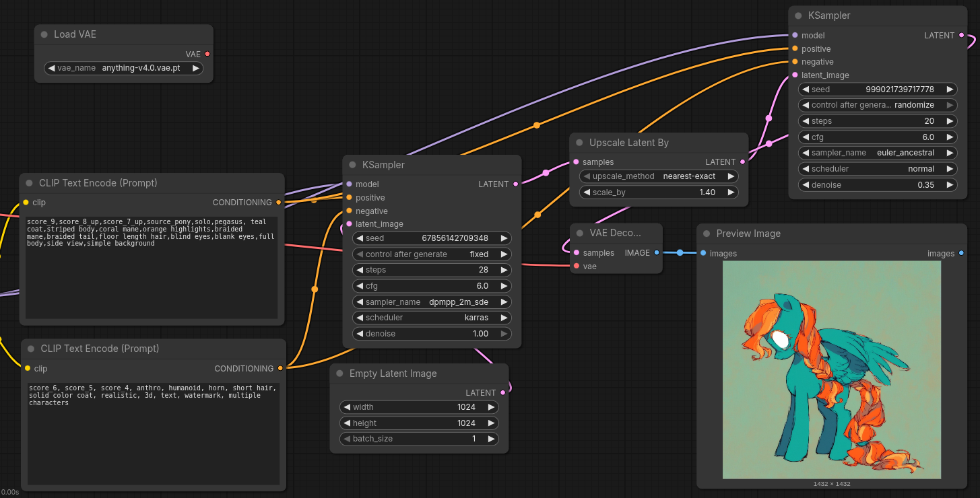The width and height of the screenshot is (980, 498).
Task: Click the clip input port of the score_9 prompt node
Action: pyautogui.click(x=26, y=202)
